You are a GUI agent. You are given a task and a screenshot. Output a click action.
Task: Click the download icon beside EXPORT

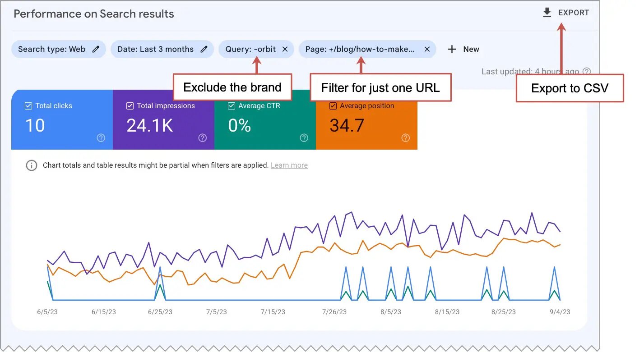coord(547,13)
